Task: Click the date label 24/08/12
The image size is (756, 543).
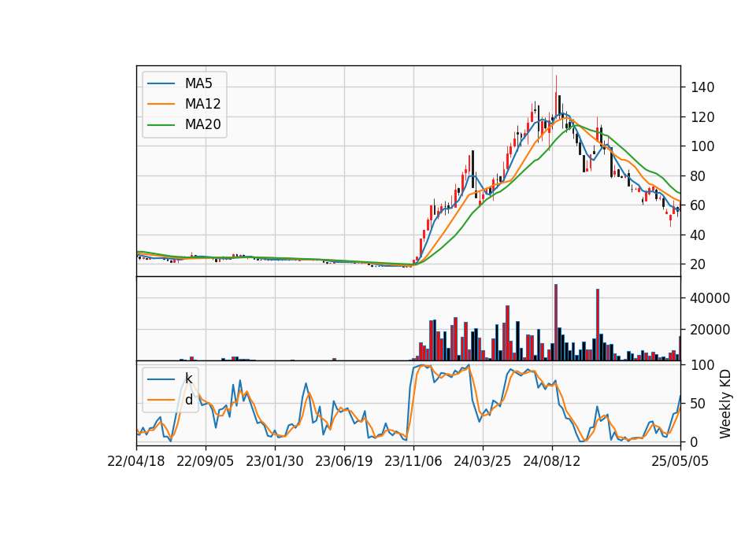Action: [x=551, y=461]
